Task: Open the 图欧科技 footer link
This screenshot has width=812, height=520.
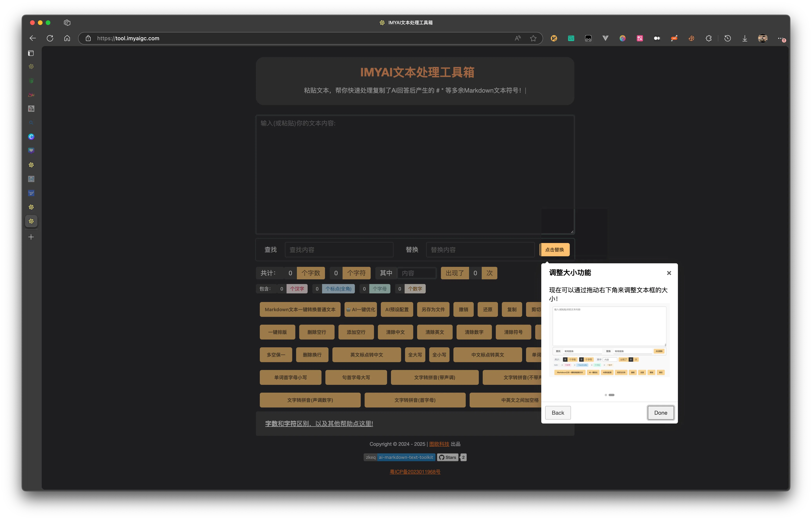Action: pos(439,444)
